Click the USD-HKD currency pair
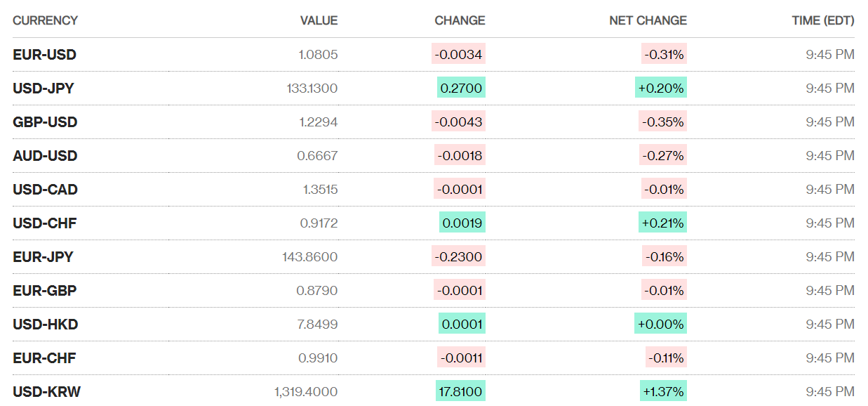Viewport: 868px width, 406px height. pos(45,325)
